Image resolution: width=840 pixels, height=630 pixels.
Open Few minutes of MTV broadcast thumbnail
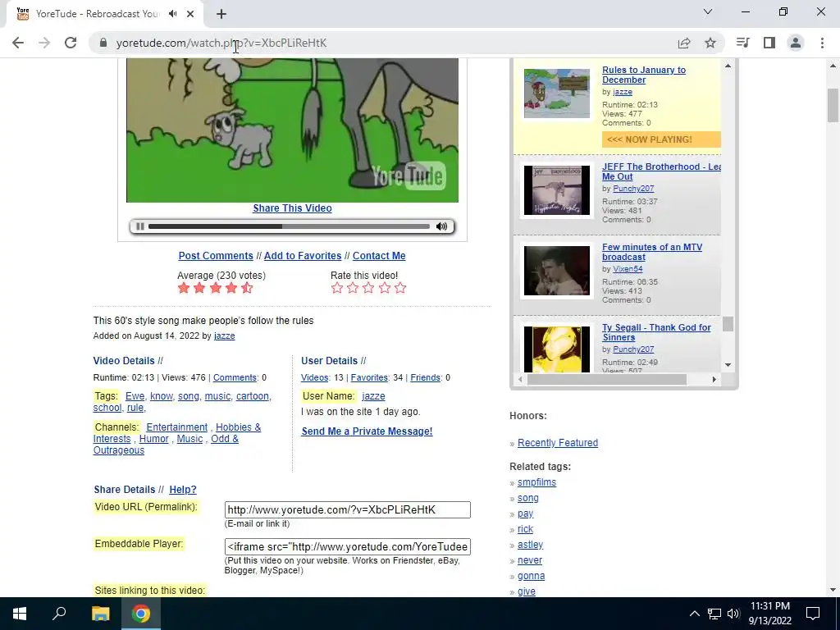pyautogui.click(x=557, y=271)
